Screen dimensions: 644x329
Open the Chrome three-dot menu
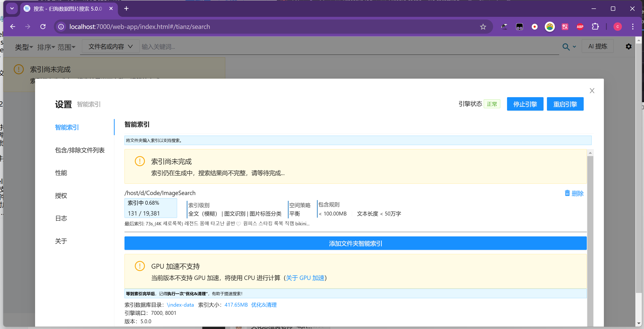[633, 26]
